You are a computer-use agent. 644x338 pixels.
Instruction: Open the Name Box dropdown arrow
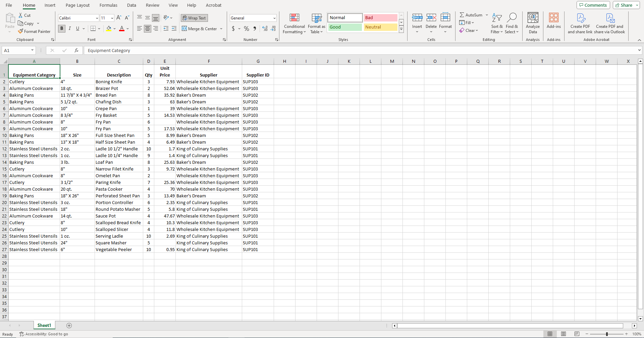coord(32,50)
